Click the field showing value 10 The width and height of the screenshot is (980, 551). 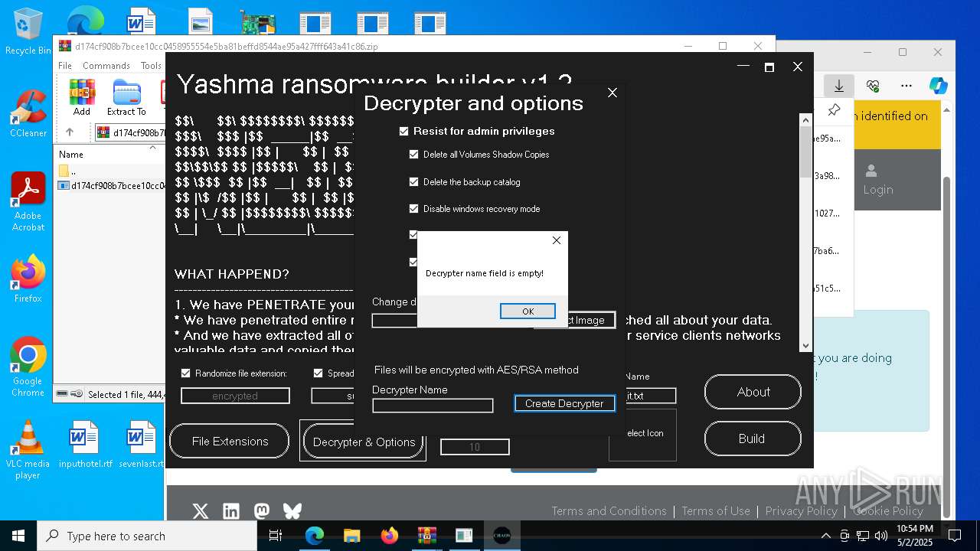[x=475, y=447]
